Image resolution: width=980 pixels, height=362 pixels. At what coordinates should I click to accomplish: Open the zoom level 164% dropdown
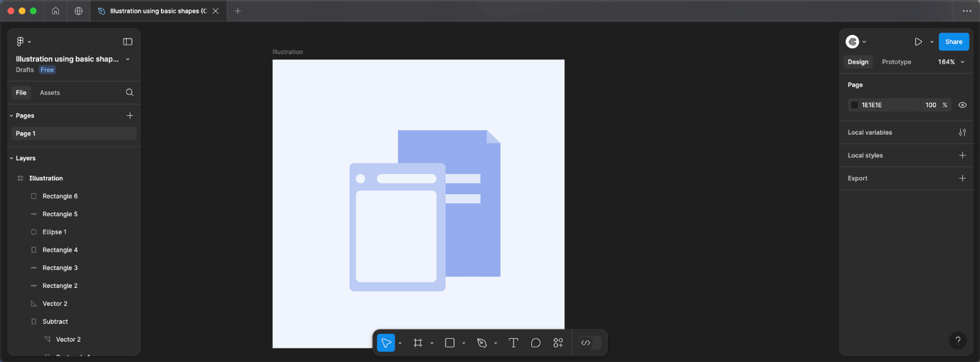[x=951, y=62]
